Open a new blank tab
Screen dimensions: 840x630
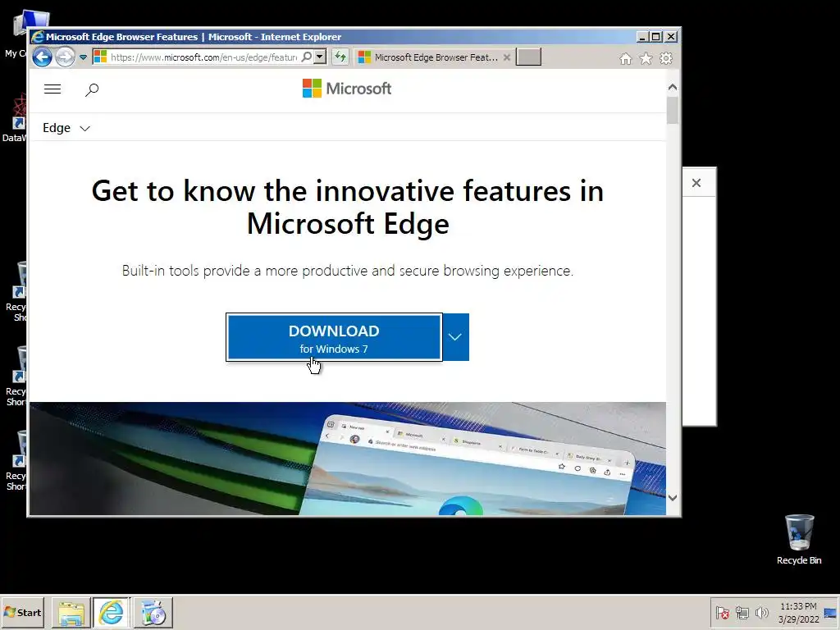click(x=528, y=57)
